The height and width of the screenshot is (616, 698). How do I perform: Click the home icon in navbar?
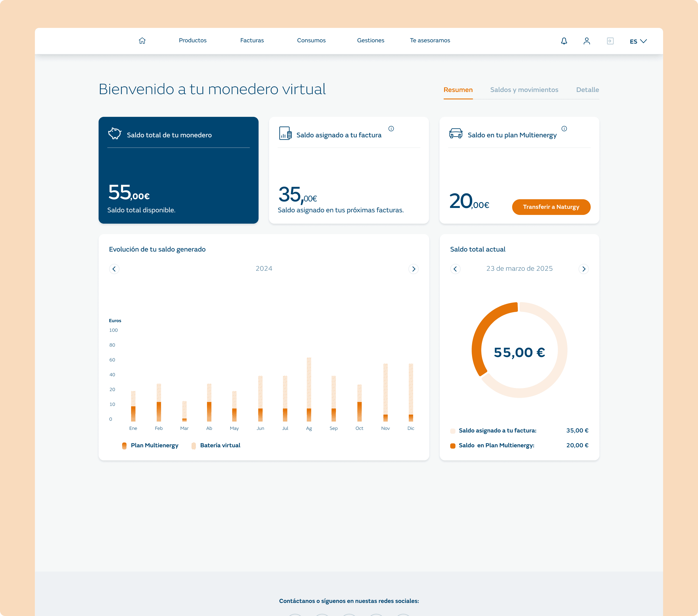pos(142,41)
